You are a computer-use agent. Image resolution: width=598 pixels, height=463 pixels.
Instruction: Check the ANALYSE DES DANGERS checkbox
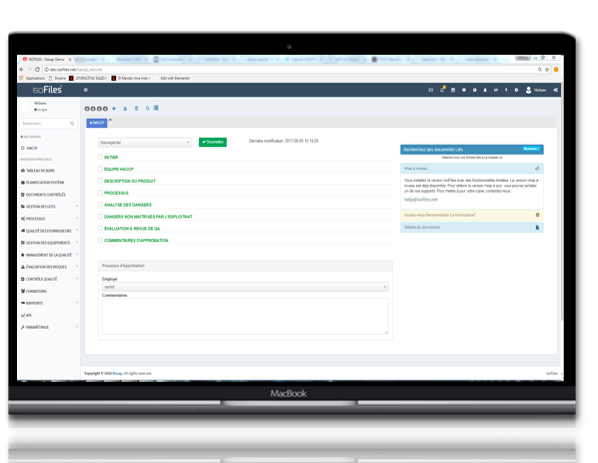click(100, 204)
